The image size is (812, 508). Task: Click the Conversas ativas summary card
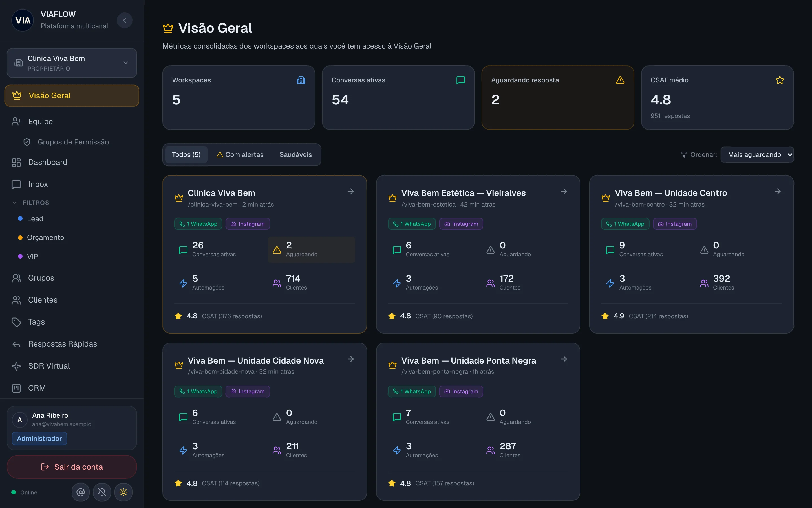click(398, 97)
